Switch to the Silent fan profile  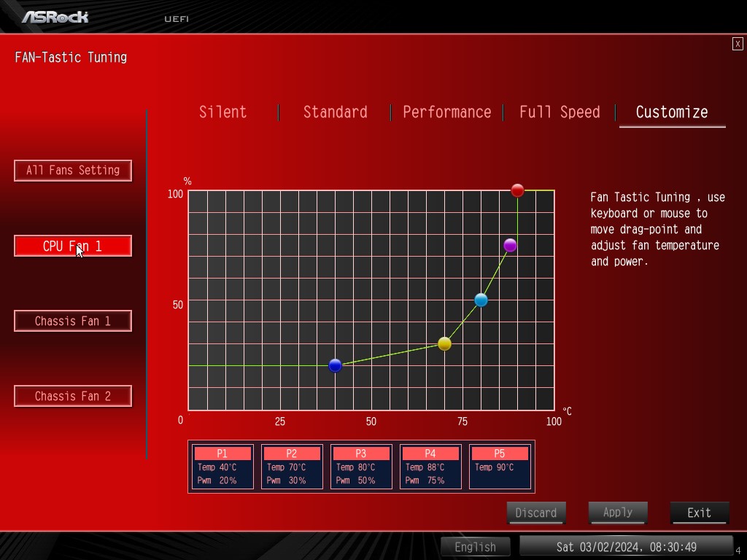(222, 112)
